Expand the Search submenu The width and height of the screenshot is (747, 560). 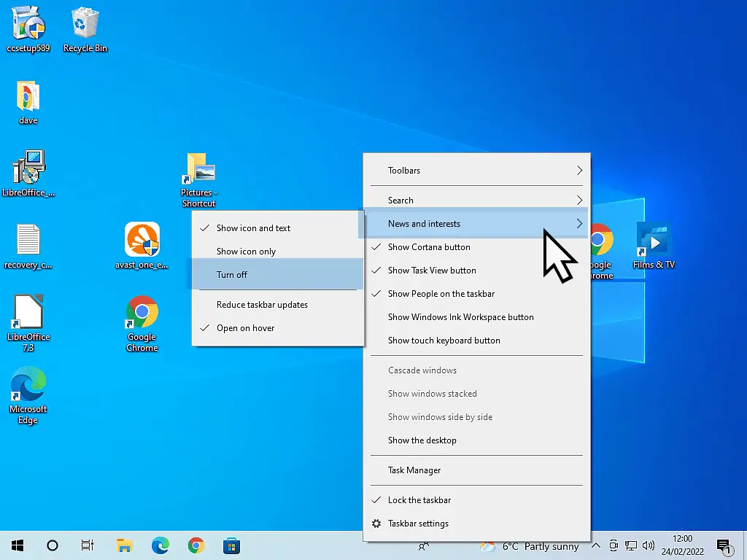(401, 200)
